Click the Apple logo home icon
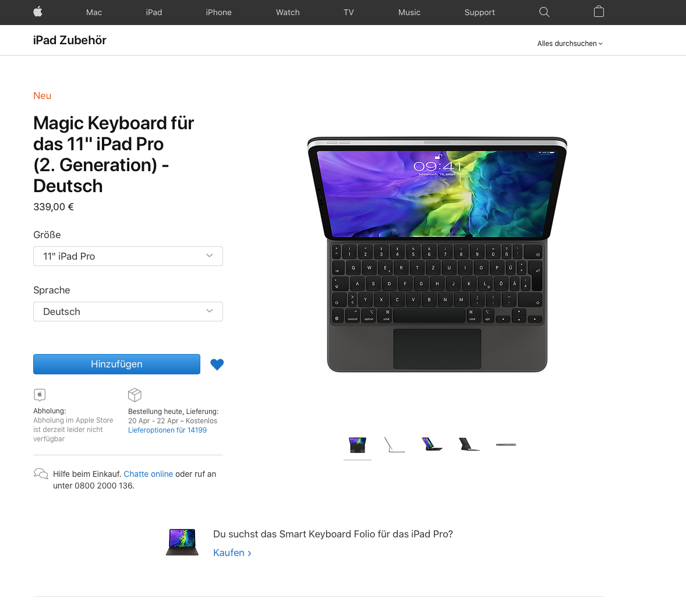 coord(38,12)
